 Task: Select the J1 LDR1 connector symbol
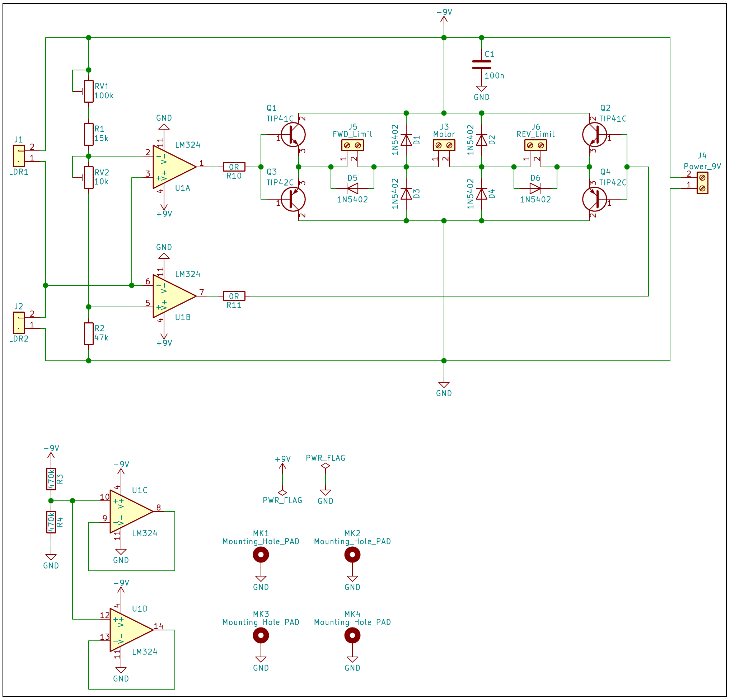(19, 156)
